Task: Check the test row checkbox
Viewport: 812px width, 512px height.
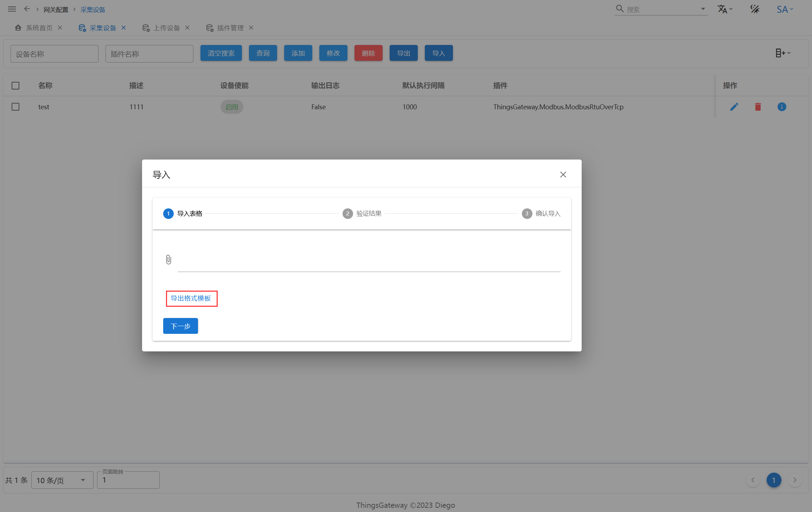Action: tap(15, 107)
